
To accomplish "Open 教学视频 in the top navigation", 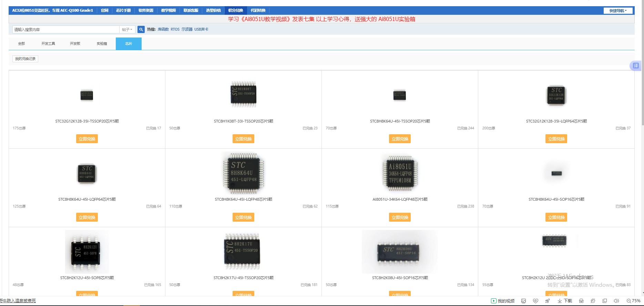I will (168, 10).
